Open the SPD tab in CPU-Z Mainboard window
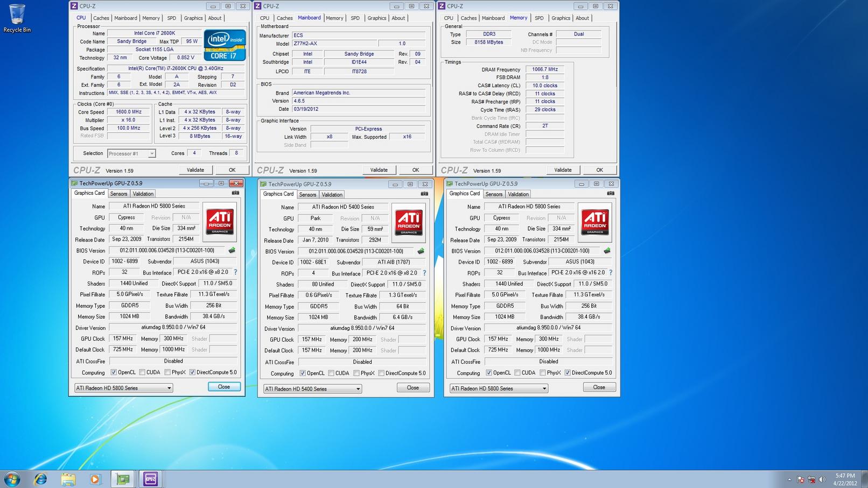This screenshot has width=868, height=488. click(355, 18)
